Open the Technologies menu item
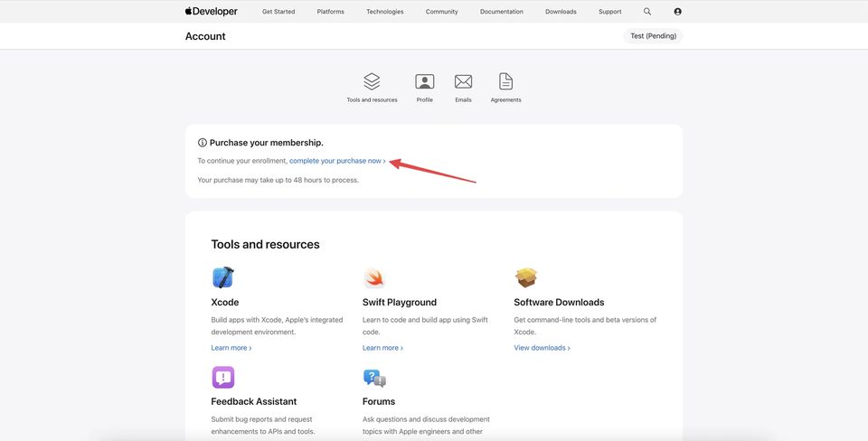The width and height of the screenshot is (868, 441). pyautogui.click(x=385, y=12)
